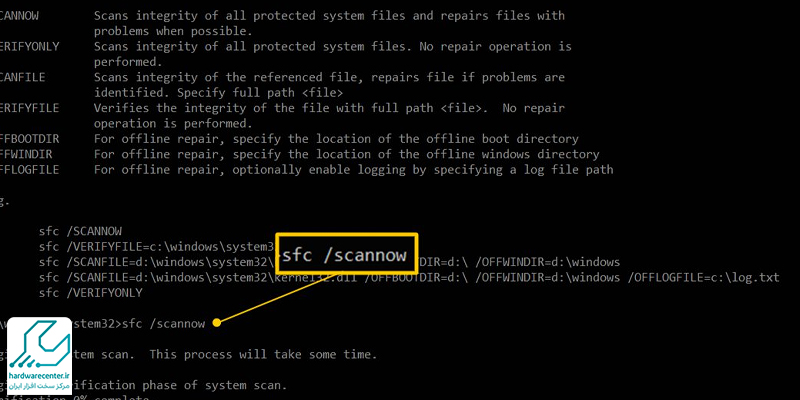Click the VERIFYFILE option description text
The width and height of the screenshot is (800, 400).
pos(329,116)
